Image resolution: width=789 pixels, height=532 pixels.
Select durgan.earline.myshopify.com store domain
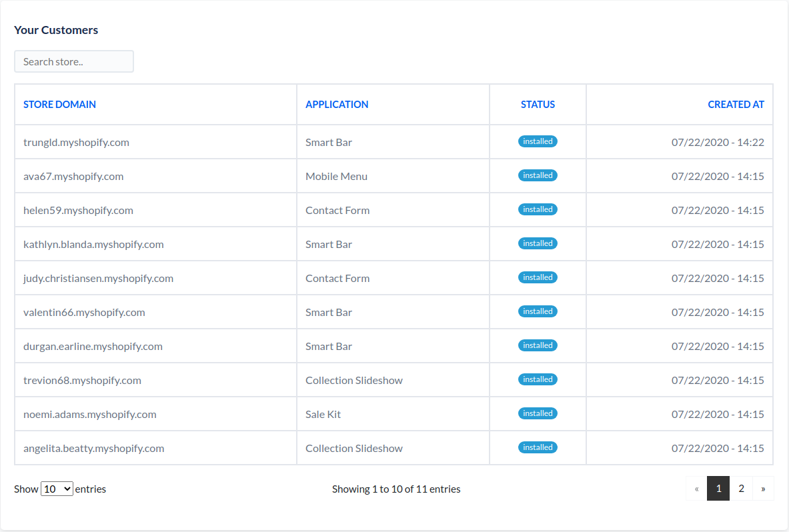(x=93, y=347)
